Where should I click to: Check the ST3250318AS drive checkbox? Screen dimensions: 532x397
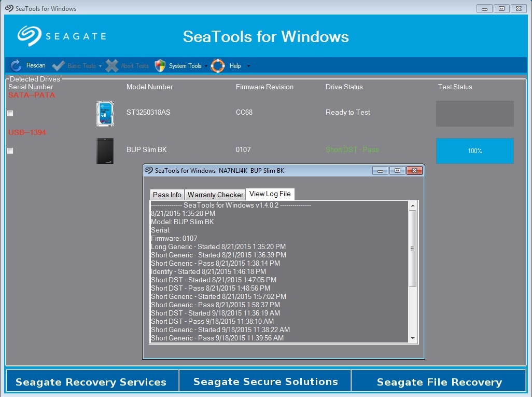[x=10, y=114]
